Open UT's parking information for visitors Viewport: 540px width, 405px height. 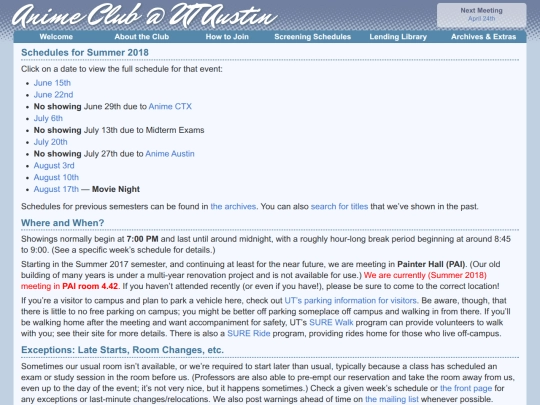tap(351, 301)
